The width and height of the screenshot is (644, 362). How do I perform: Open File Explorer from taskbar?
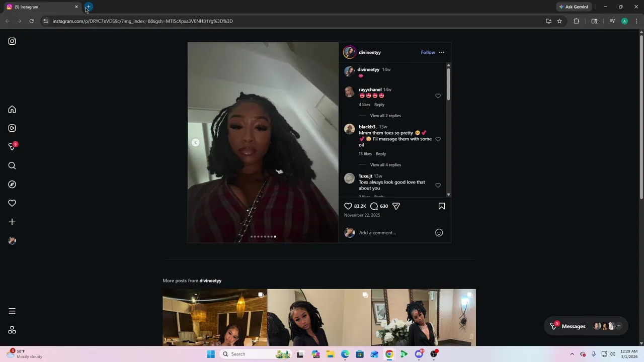tap(330, 354)
